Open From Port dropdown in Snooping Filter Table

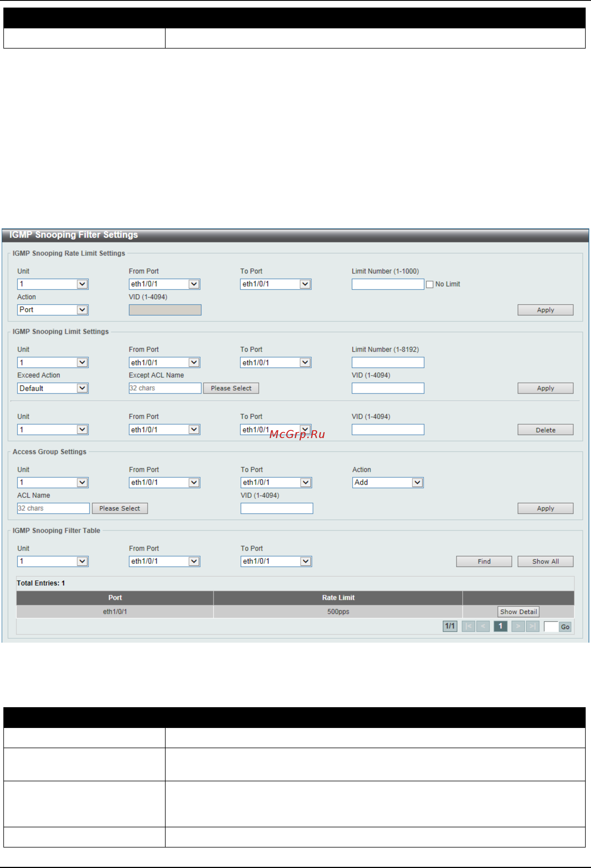(x=164, y=561)
